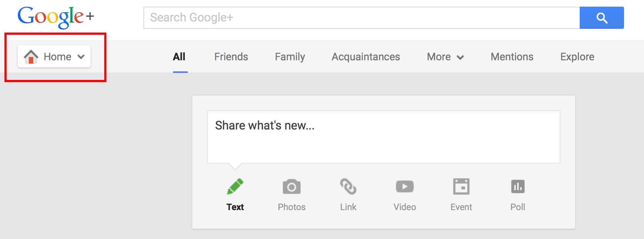Screen dimensions: 644x239
Task: Switch to the All tab
Action: 179,57
